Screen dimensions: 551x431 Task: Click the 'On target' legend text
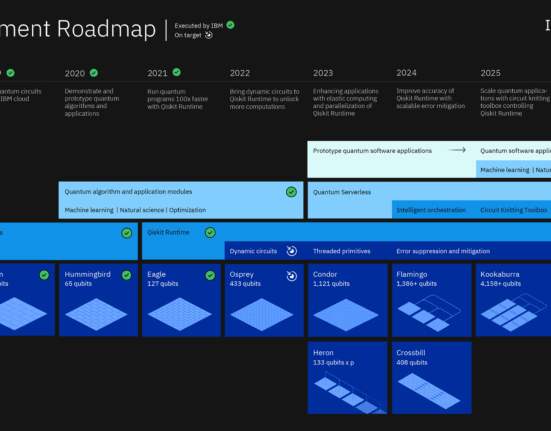(x=188, y=35)
